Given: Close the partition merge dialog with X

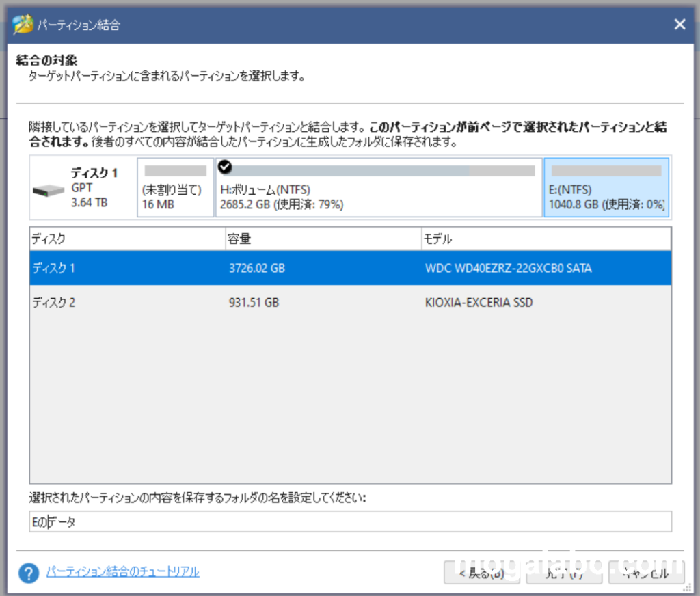Looking at the screenshot, I should coord(679,25).
